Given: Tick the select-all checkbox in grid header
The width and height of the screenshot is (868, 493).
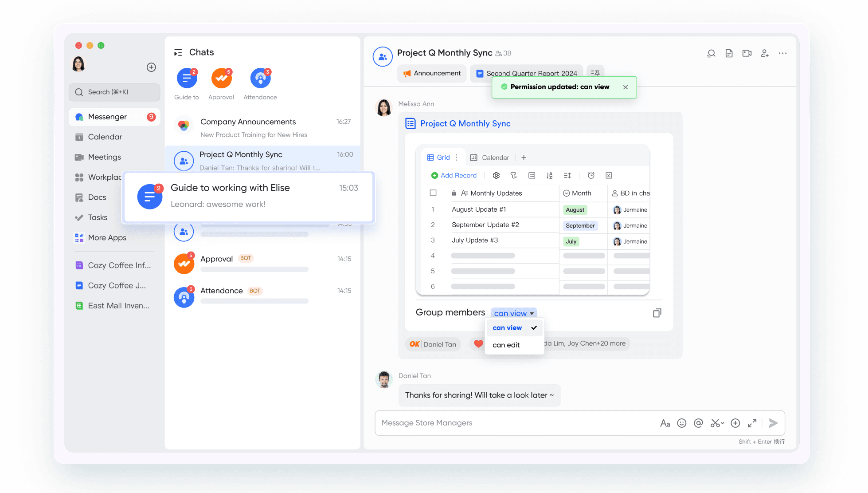Looking at the screenshot, I should (x=433, y=193).
